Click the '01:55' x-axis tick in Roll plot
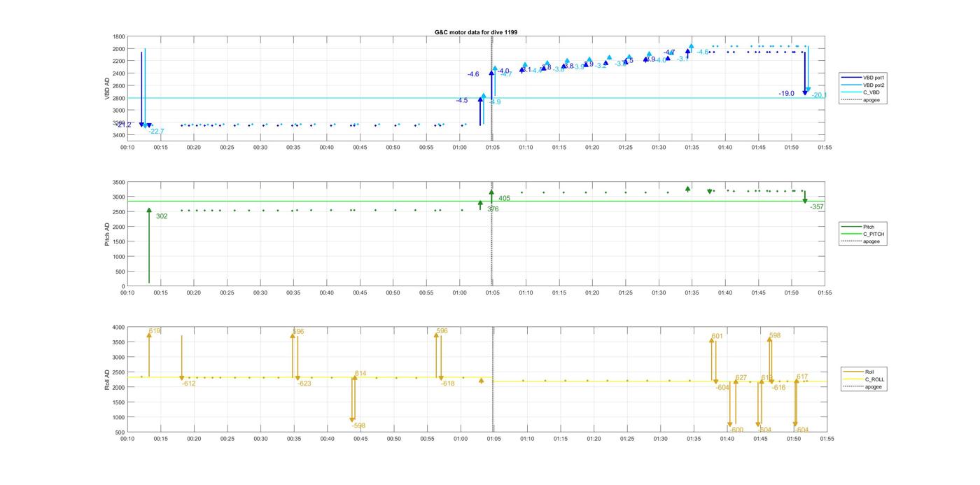Image resolution: width=980 pixels, height=485 pixels. point(827,439)
